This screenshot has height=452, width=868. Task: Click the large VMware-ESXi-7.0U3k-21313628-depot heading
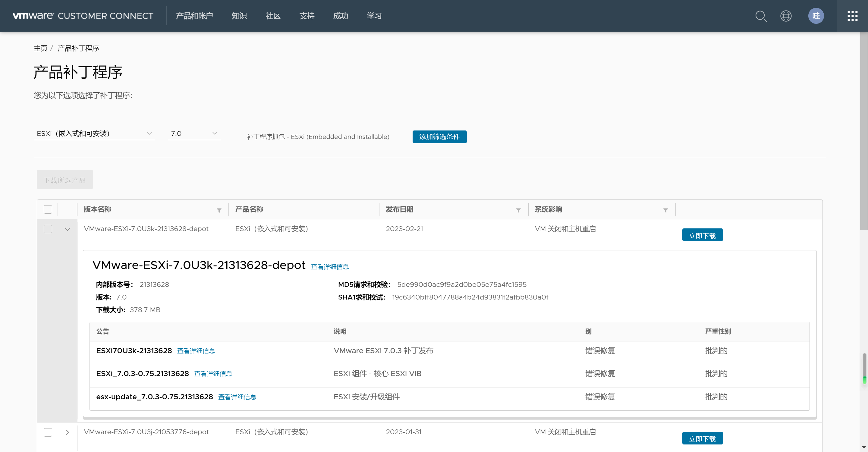[x=199, y=265]
